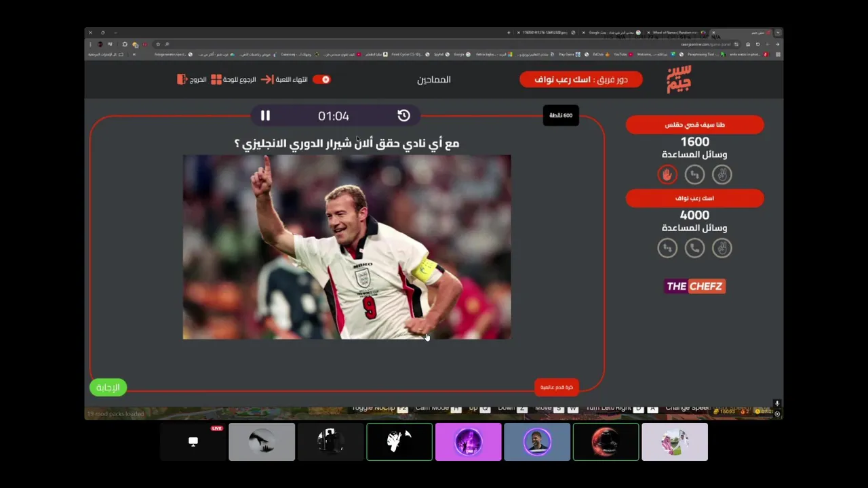Click the 4000 team score
868x488 pixels.
pos(694,215)
